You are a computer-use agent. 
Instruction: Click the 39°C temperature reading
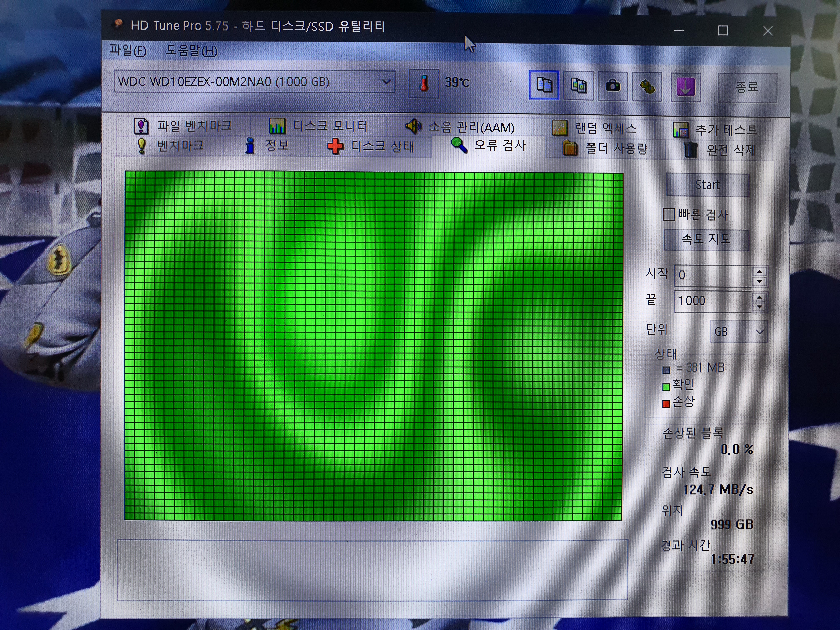(457, 82)
